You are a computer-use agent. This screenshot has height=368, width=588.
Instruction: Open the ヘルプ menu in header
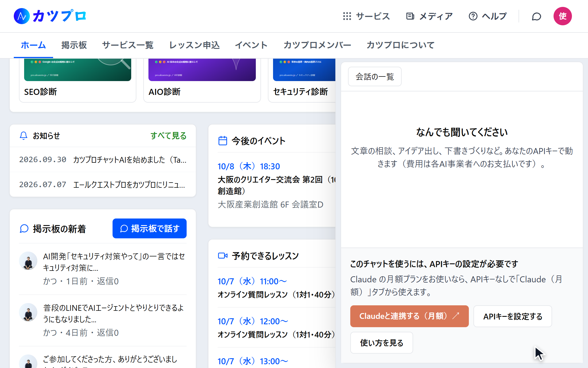tap(488, 16)
